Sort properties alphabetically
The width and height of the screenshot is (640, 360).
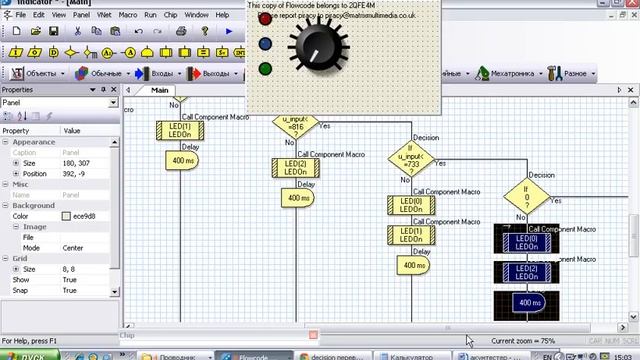22,116
